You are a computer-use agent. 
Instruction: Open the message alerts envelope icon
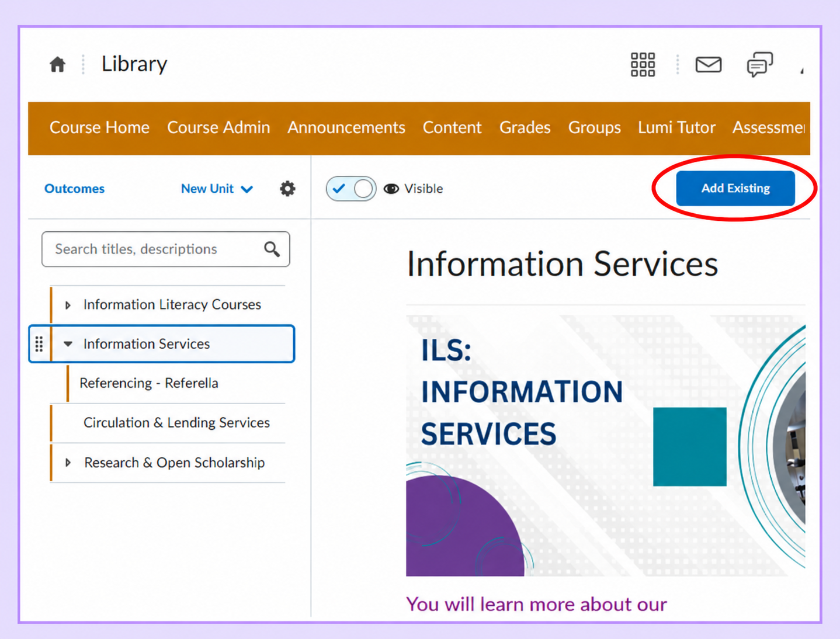click(708, 64)
